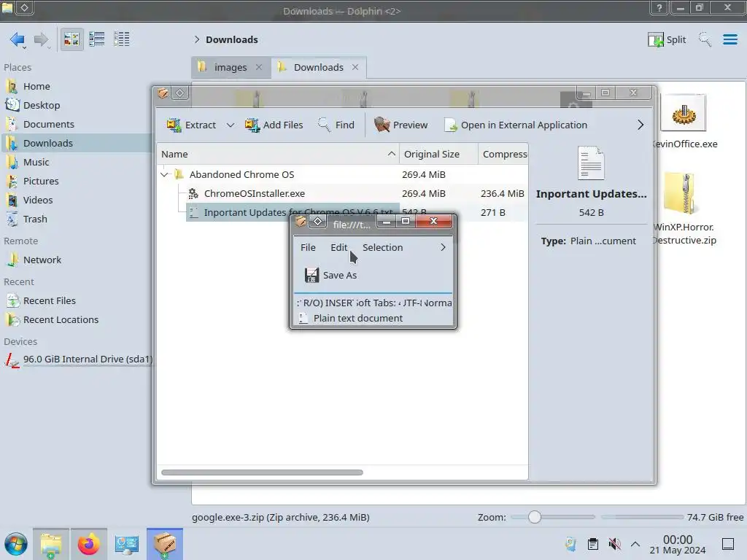
Task: Click Save As in preview window
Action: click(x=330, y=275)
